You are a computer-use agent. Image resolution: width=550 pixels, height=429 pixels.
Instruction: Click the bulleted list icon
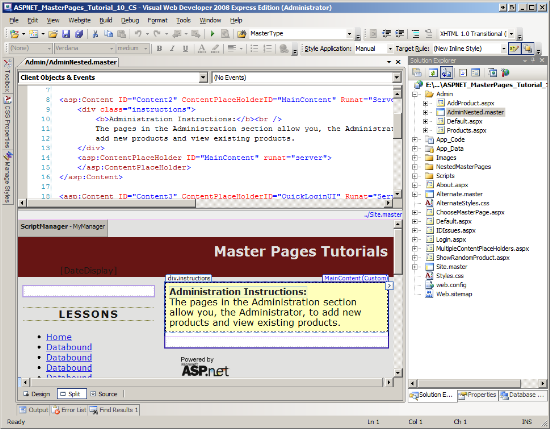(254, 48)
